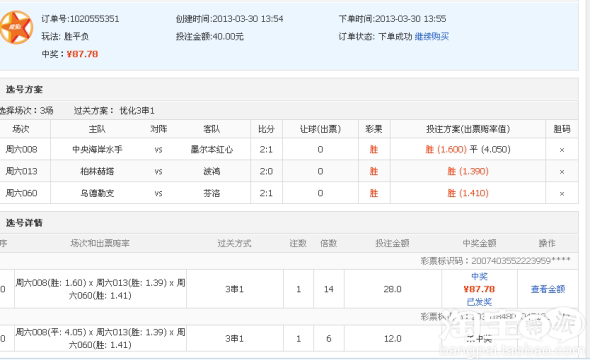Select the 选号详情 section header
Viewport: 590px width, 360px height.
24,223
